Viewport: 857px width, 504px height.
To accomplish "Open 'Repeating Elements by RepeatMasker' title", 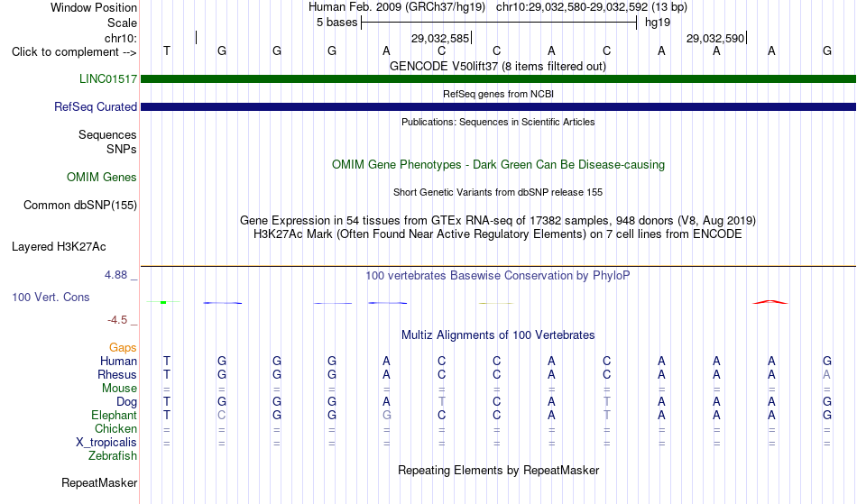I will (499, 470).
